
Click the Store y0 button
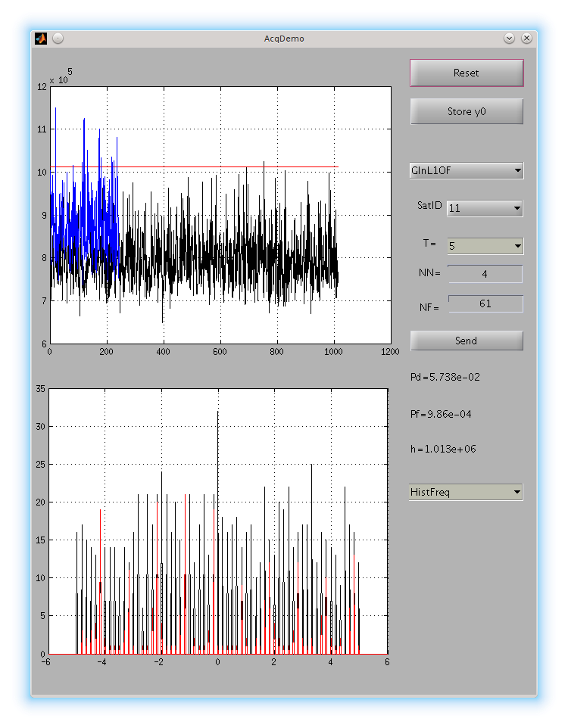pyautogui.click(x=467, y=111)
